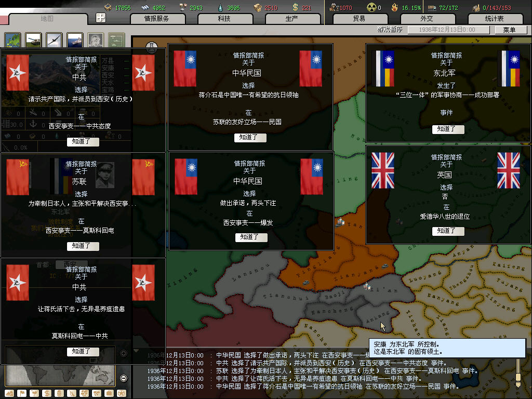Click the log line about 让蒋氏活下去

pyautogui.click(x=284, y=379)
